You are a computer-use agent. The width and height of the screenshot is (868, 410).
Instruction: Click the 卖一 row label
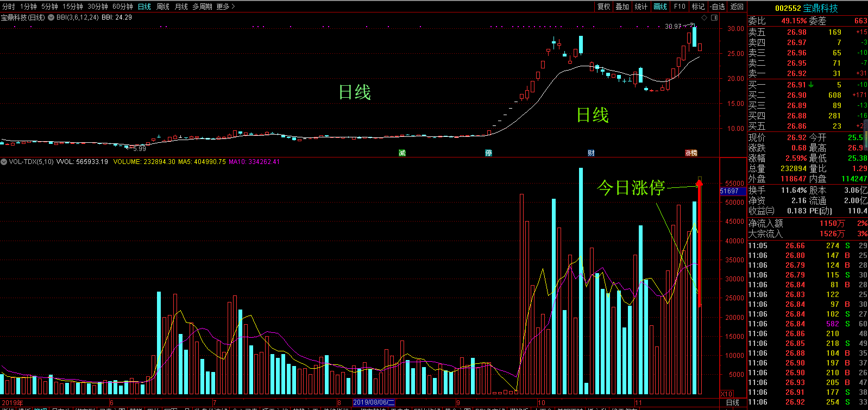point(757,73)
